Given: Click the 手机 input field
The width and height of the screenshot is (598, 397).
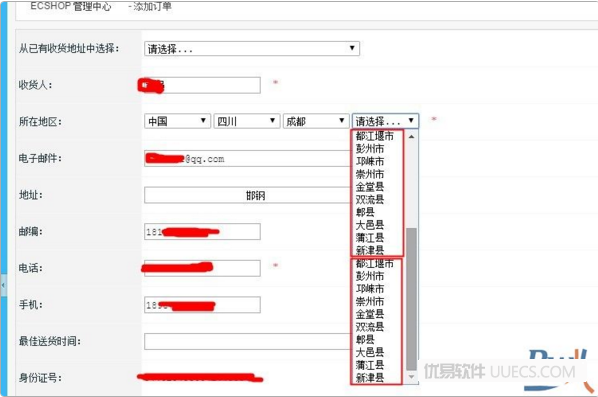Looking at the screenshot, I should 202,305.
